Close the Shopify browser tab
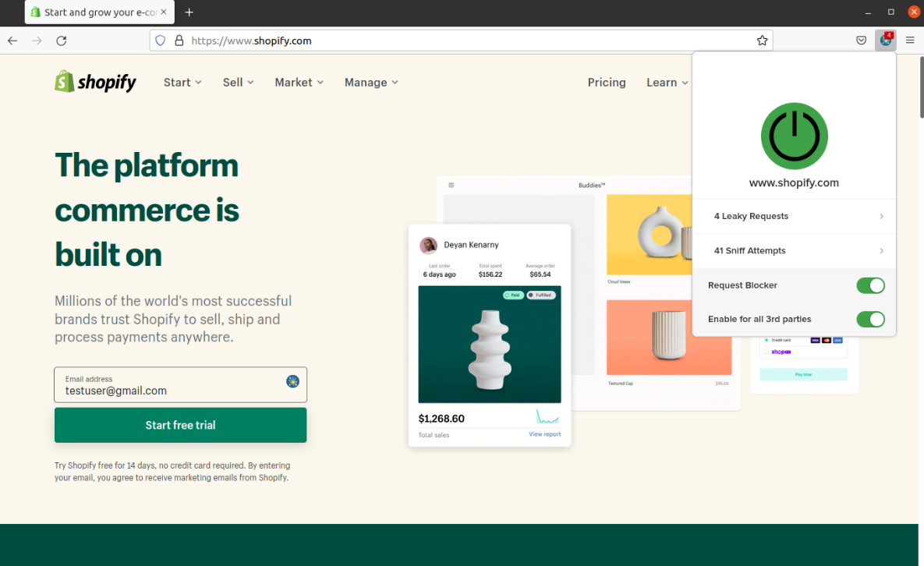The height and width of the screenshot is (566, 924). (164, 12)
